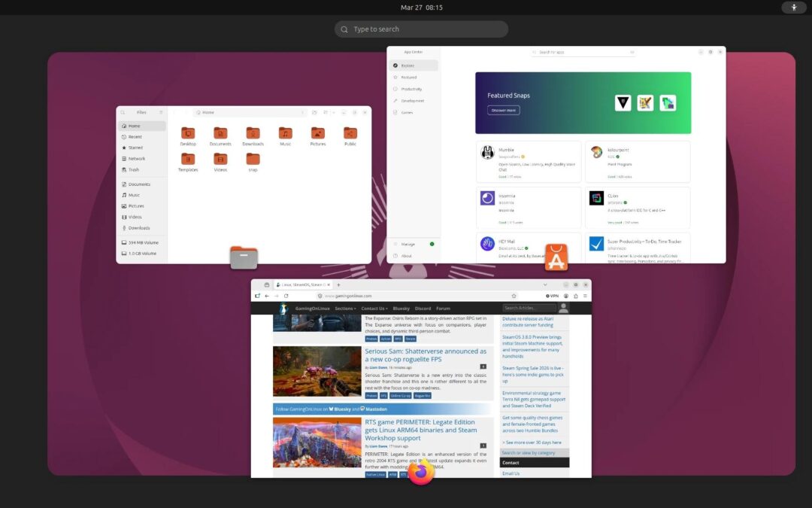Click the Super Productivity checkmark icon
The width and height of the screenshot is (812, 508).
(596, 244)
